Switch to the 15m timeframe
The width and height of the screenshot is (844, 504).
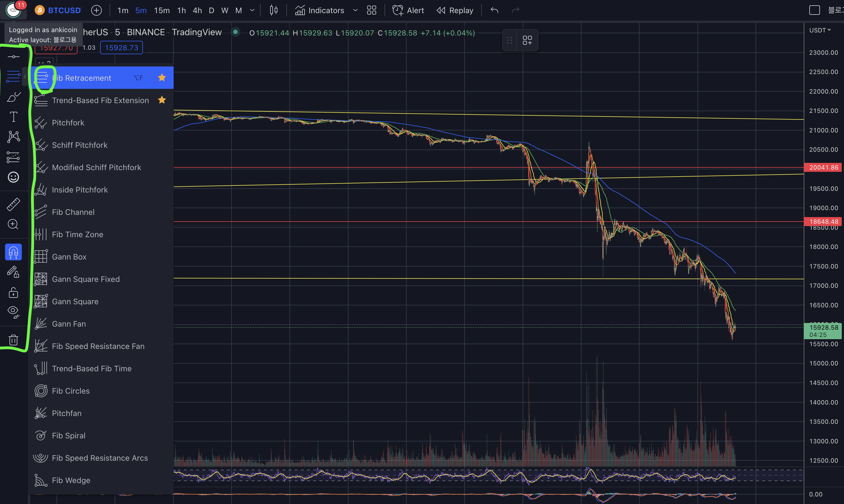click(x=162, y=10)
